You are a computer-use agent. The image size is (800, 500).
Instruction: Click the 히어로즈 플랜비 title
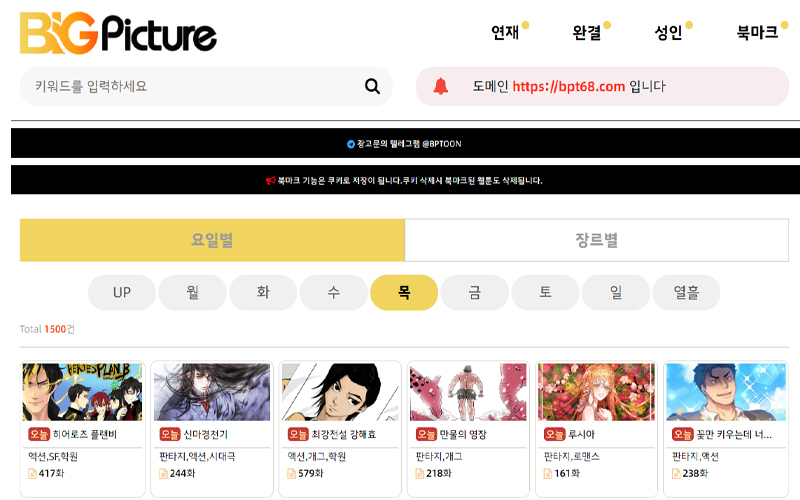pyautogui.click(x=85, y=435)
